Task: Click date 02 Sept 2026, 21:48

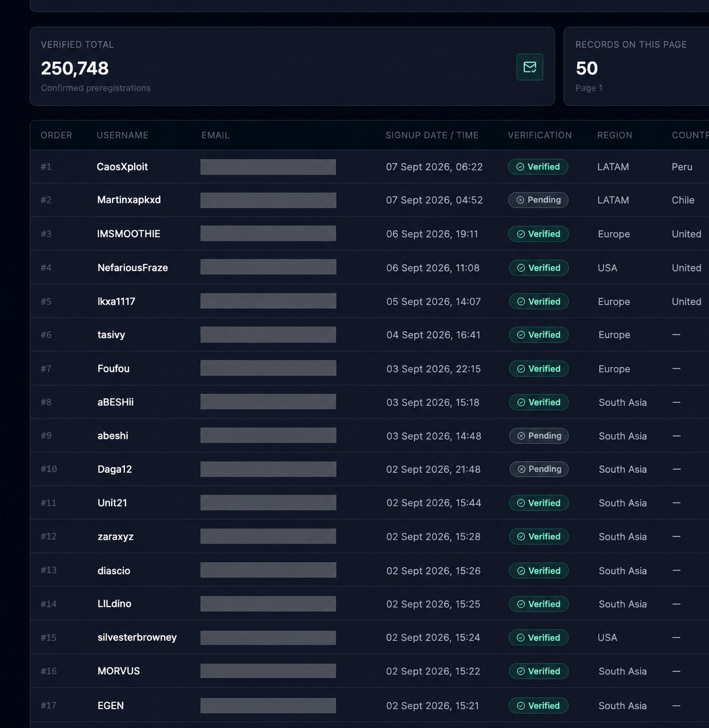Action: (433, 469)
